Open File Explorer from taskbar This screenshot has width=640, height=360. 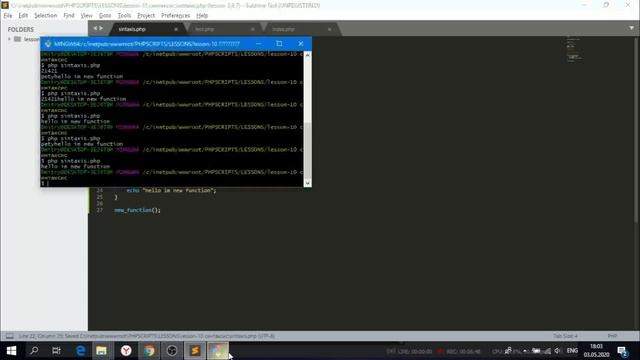pos(102,351)
